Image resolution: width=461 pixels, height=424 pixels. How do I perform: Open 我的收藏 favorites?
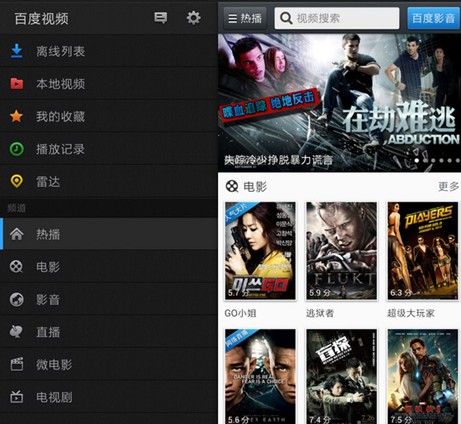tap(109, 116)
